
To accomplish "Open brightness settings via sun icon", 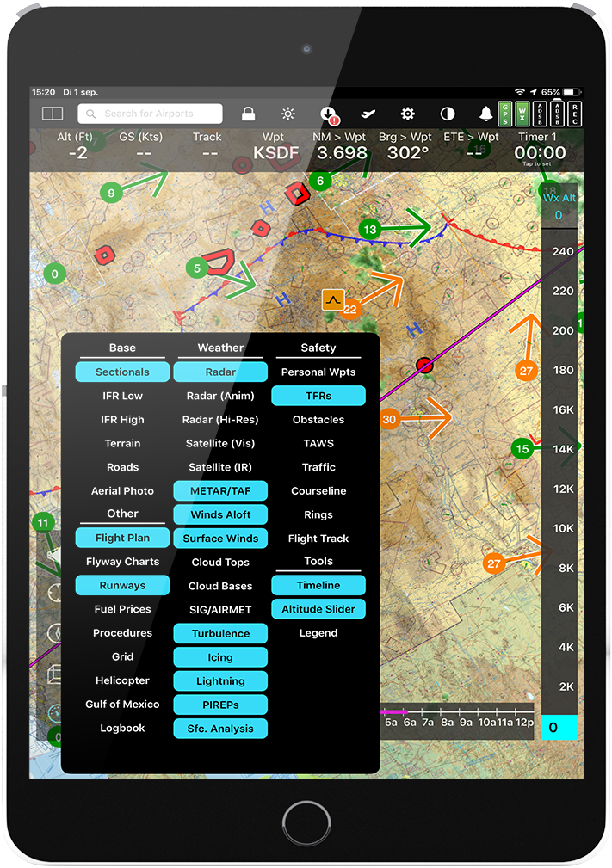I will [x=288, y=114].
